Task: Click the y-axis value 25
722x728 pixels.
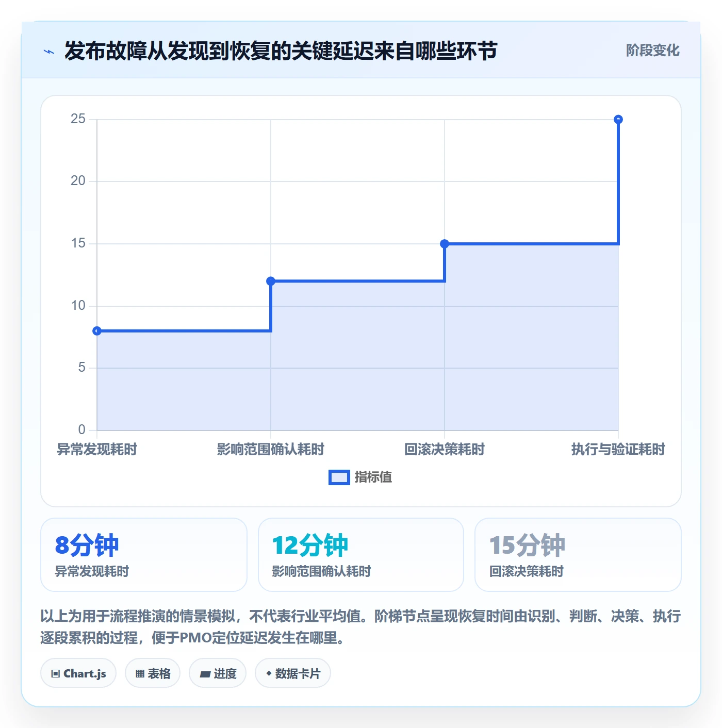Action: pos(78,119)
